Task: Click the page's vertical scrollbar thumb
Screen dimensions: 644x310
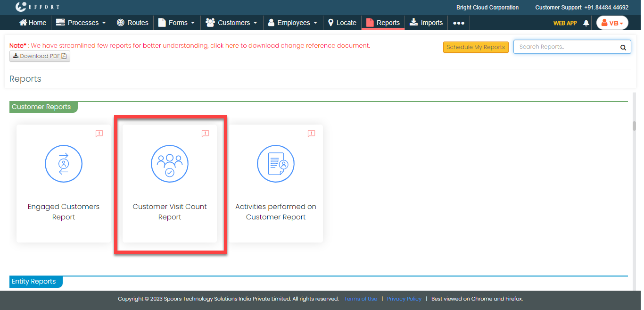Action: coord(634,126)
